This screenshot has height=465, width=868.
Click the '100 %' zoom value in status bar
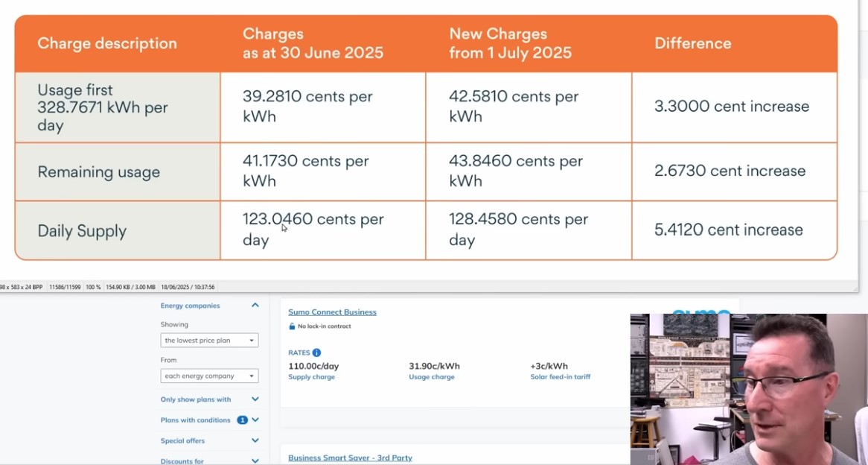pos(94,287)
